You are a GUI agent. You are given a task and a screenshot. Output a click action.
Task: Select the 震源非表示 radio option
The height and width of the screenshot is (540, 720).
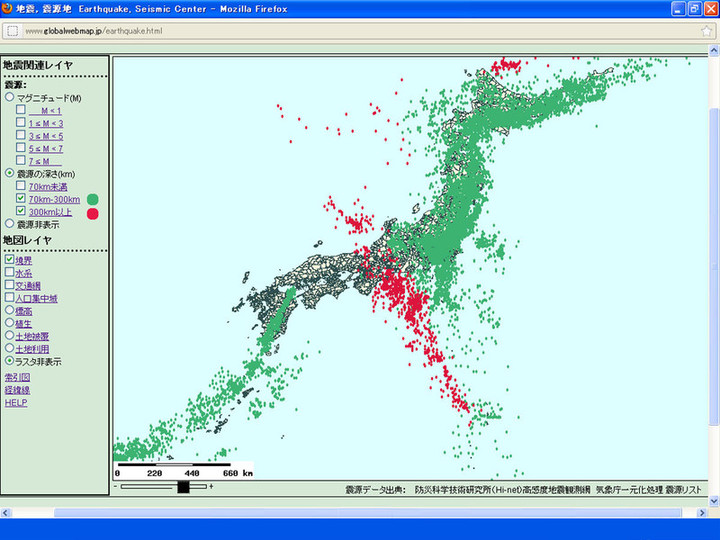(10, 224)
